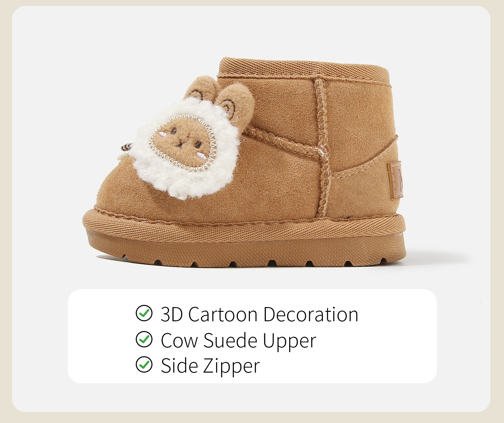
Task: Click the green checkmark beside 3D Cartoon Decoration
Action: tap(144, 313)
